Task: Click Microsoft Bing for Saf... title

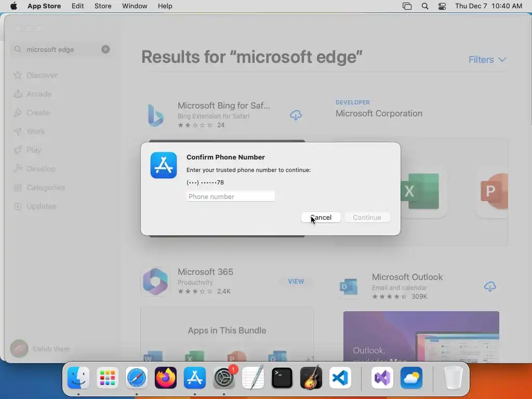Action: click(224, 105)
